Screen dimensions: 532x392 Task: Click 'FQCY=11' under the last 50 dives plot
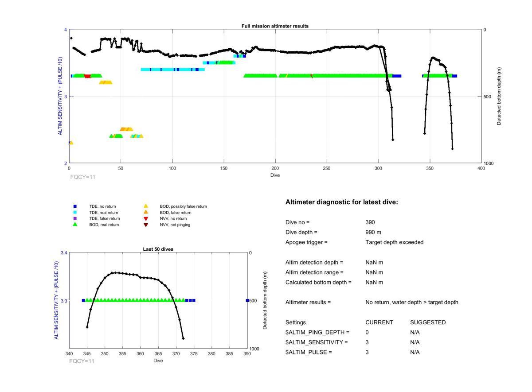click(82, 361)
